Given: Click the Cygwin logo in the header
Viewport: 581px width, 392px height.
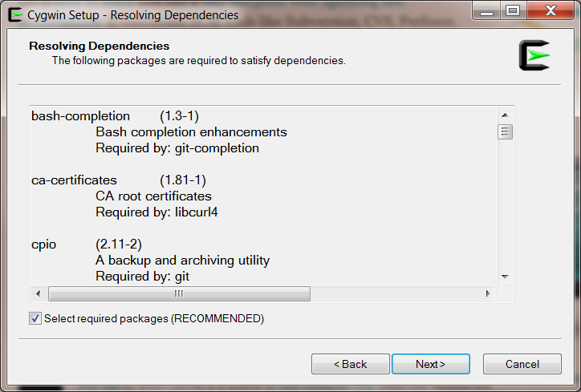Looking at the screenshot, I should (x=534, y=55).
